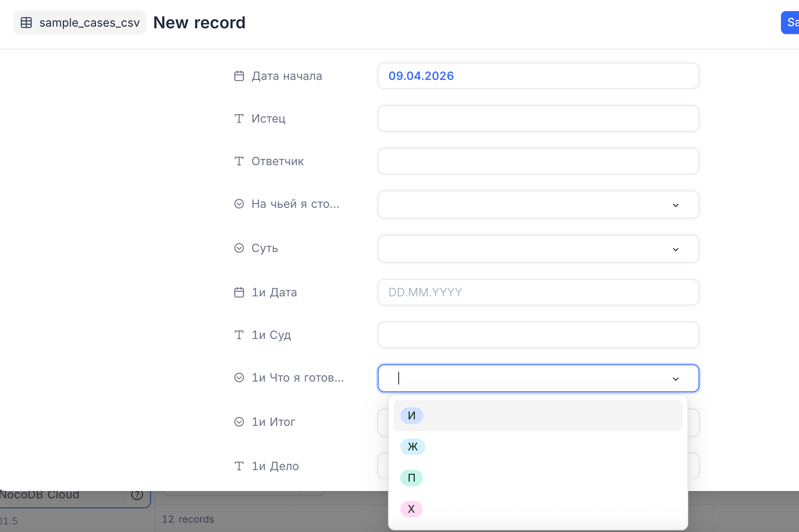Select option Ж in the dropdown list
This screenshot has width=799, height=532.
[x=538, y=447]
